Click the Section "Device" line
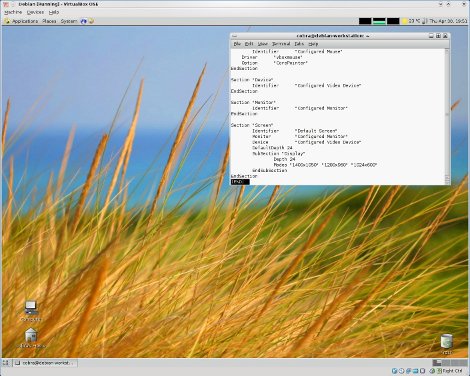470x376 pixels. click(x=252, y=80)
